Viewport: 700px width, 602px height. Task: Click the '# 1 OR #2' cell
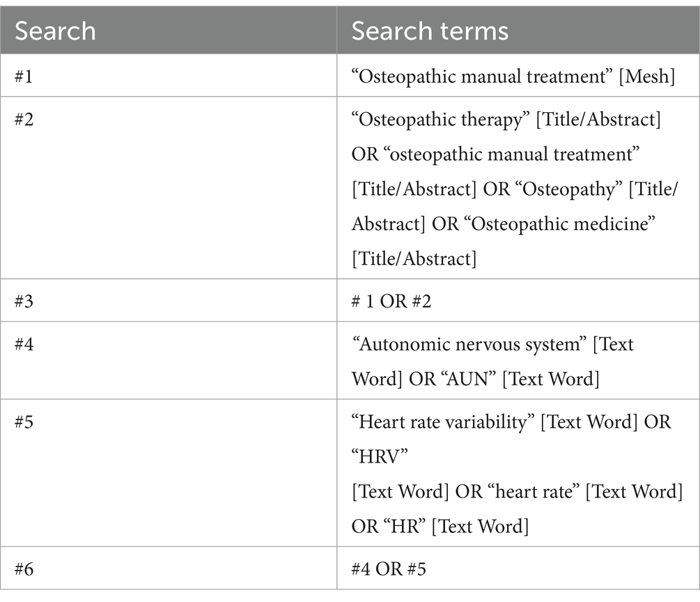tap(391, 302)
